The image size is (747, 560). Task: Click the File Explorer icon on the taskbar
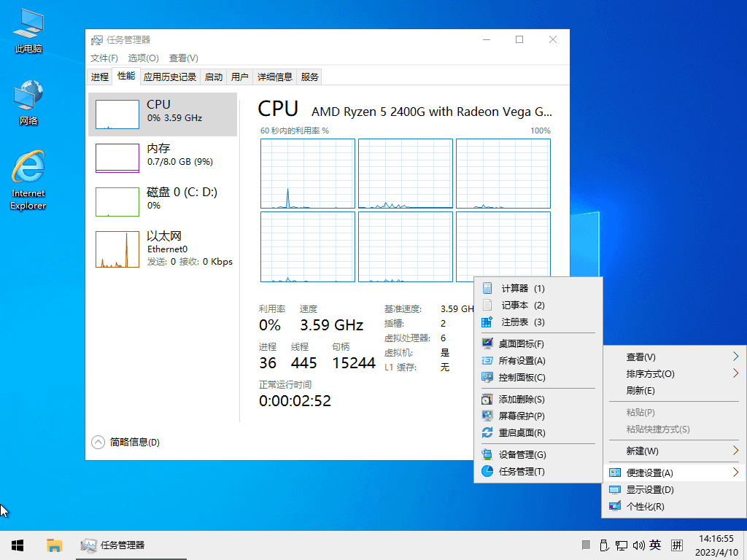click(54, 545)
